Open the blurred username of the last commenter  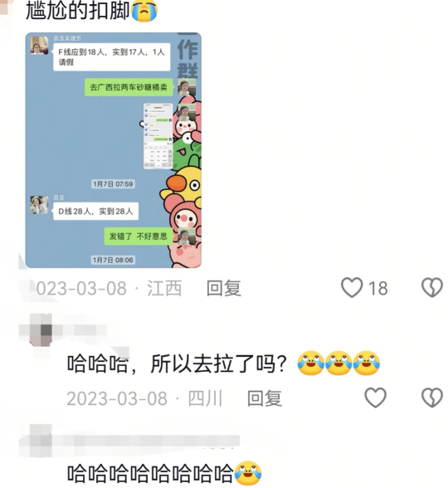point(149,441)
